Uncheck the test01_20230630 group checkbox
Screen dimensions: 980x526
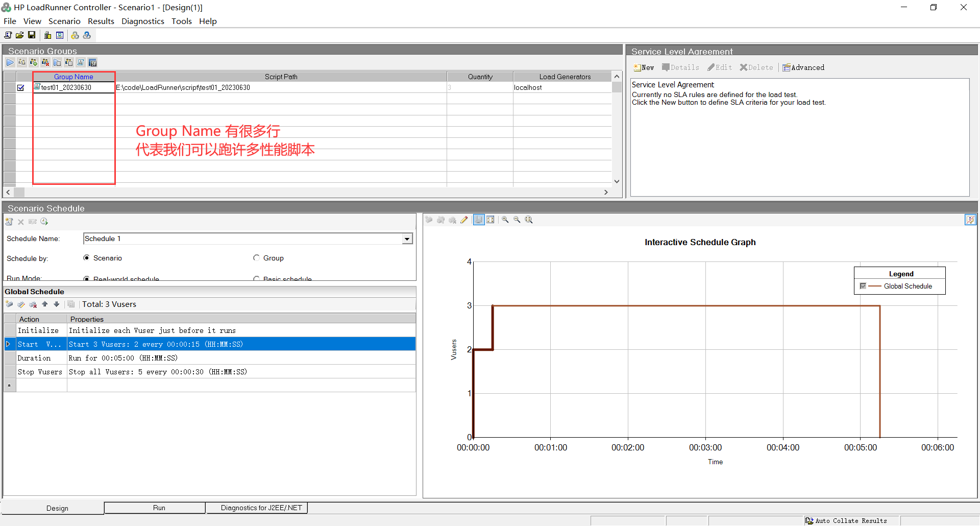21,88
